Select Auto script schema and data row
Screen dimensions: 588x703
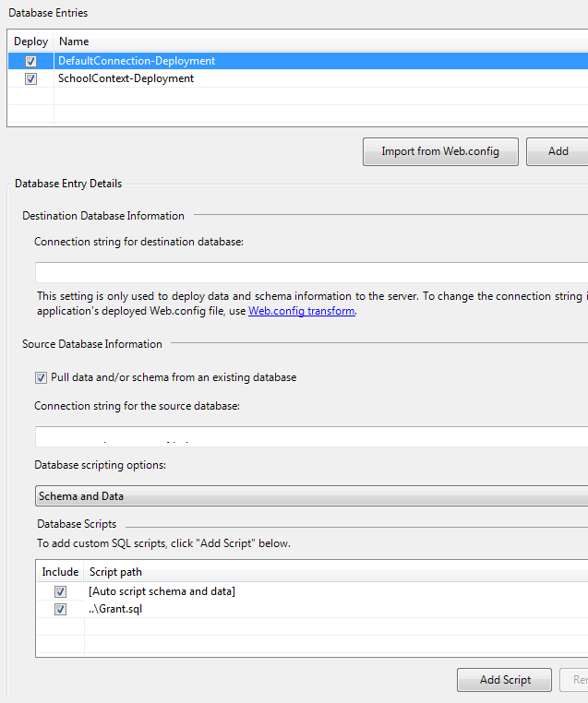tap(162, 591)
